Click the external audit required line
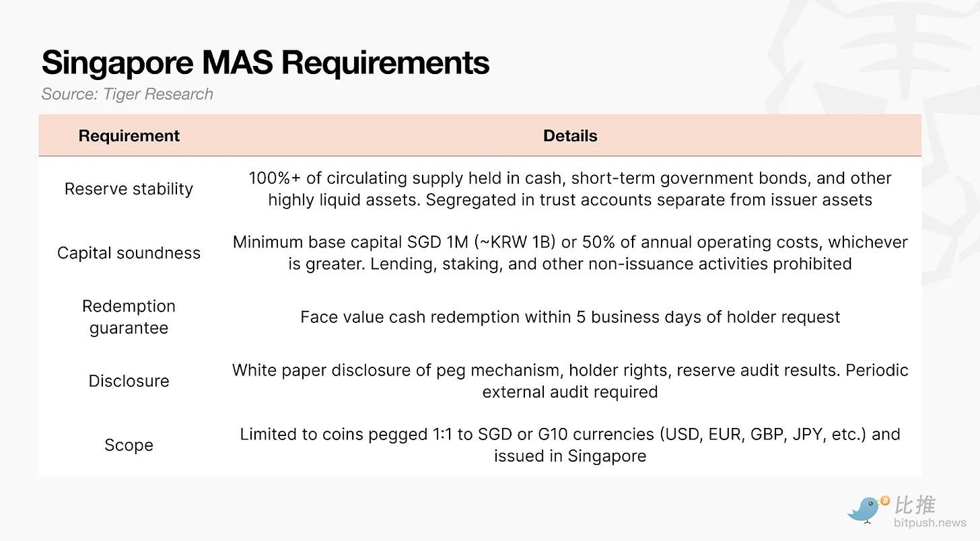The image size is (980, 541). click(x=570, y=392)
